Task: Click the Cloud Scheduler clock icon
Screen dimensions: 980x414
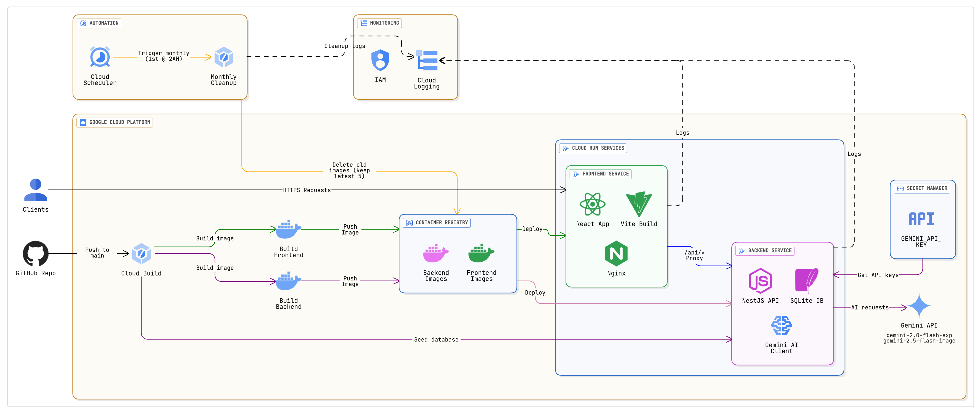Action: point(100,57)
